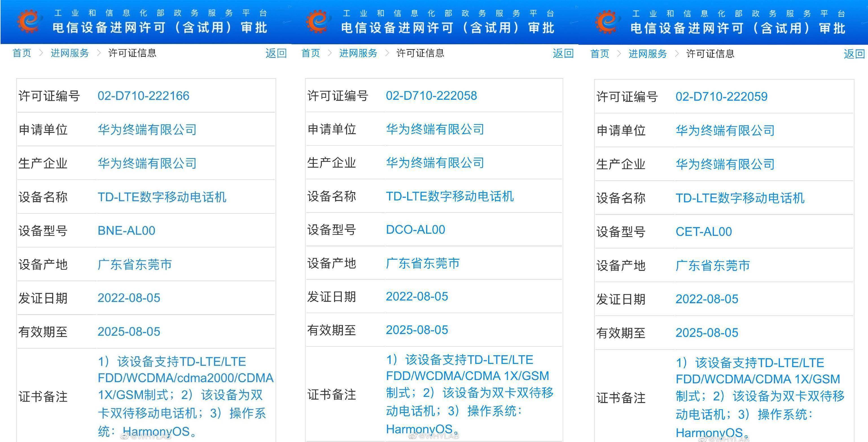Click 生产企业 value in DCO-AL00 panel
Screen dimensions: 868x442
coord(435,163)
